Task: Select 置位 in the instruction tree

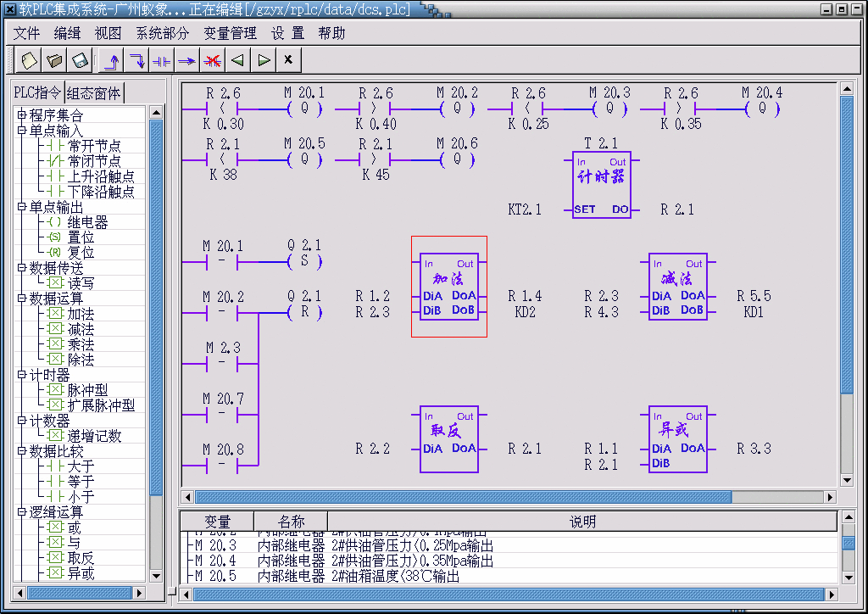Action: coord(81,237)
